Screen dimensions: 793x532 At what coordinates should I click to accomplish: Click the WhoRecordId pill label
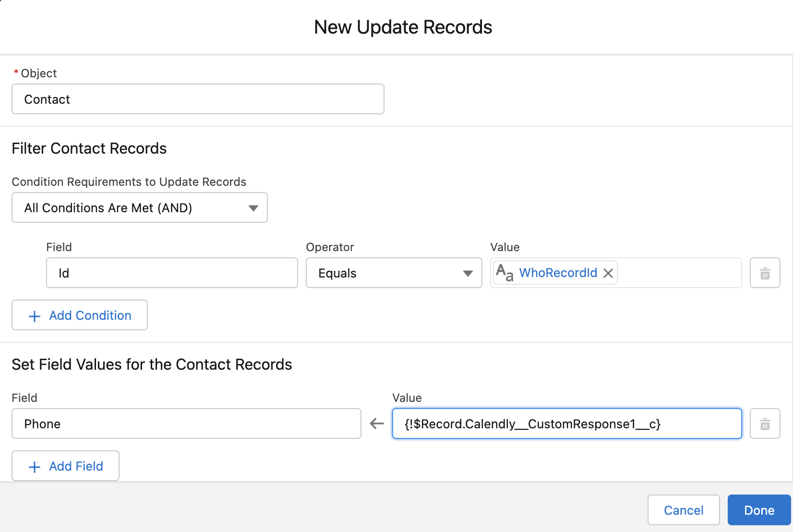558,273
